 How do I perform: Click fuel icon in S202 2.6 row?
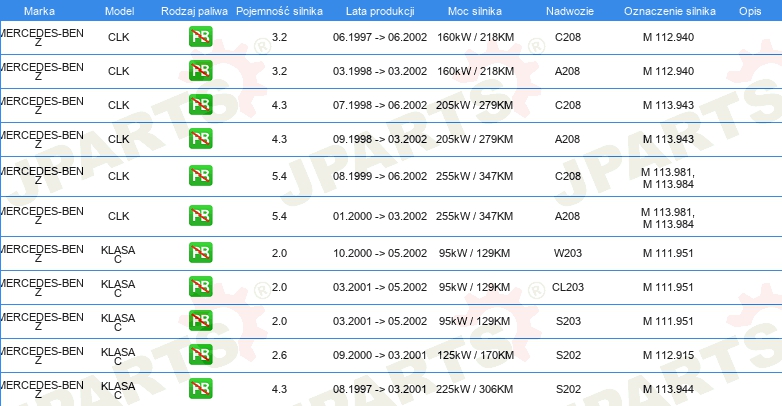click(x=200, y=355)
